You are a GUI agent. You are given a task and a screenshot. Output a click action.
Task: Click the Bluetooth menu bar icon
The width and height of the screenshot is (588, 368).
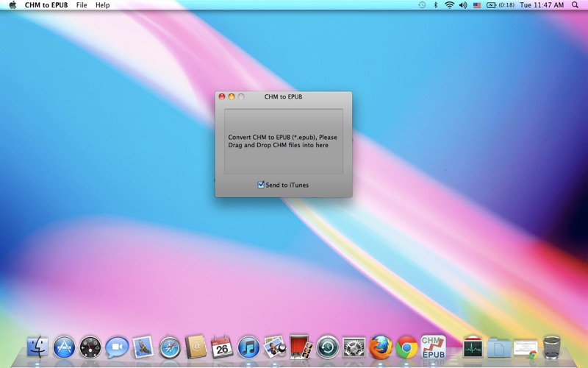coord(435,5)
